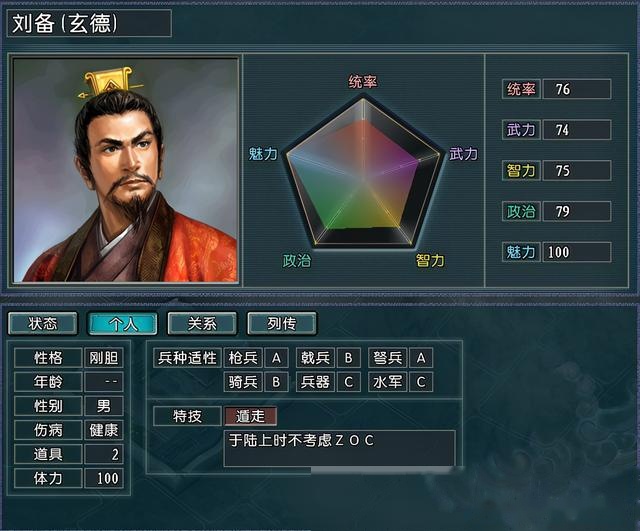640x531 pixels.
Task: Open the 列传 biography tab
Action: click(x=282, y=324)
